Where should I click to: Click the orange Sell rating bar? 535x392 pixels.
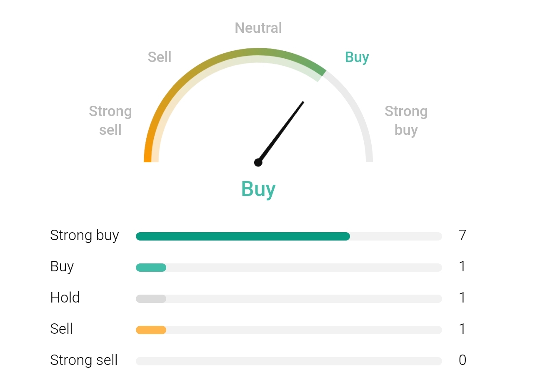(x=151, y=330)
